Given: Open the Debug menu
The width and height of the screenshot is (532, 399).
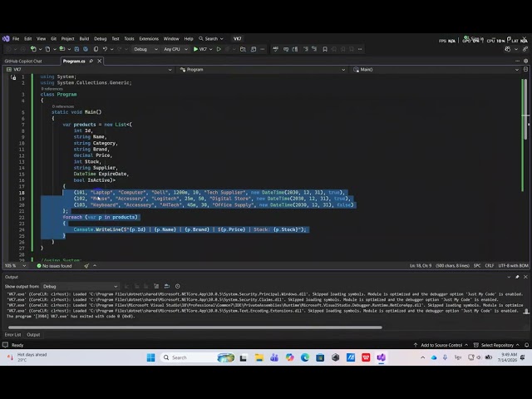Looking at the screenshot, I should tap(100, 39).
